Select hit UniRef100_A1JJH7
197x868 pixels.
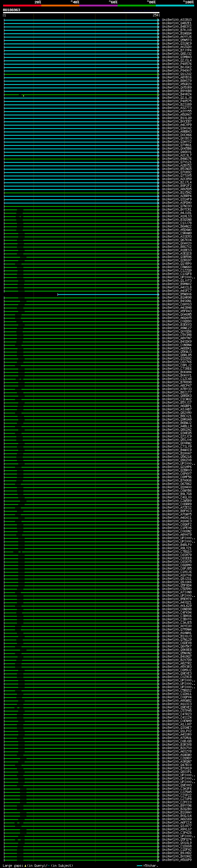click(x=177, y=725)
